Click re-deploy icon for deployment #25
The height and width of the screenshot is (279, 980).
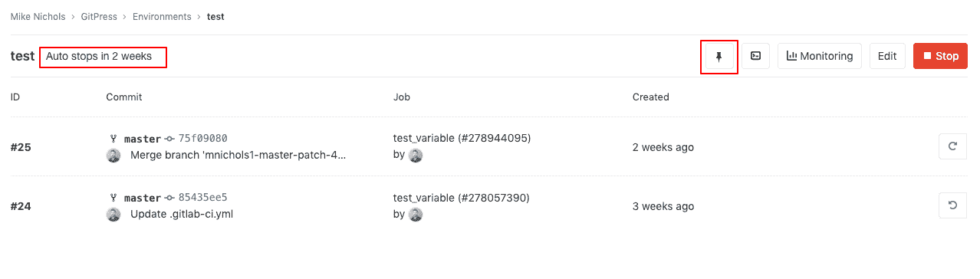(x=952, y=146)
